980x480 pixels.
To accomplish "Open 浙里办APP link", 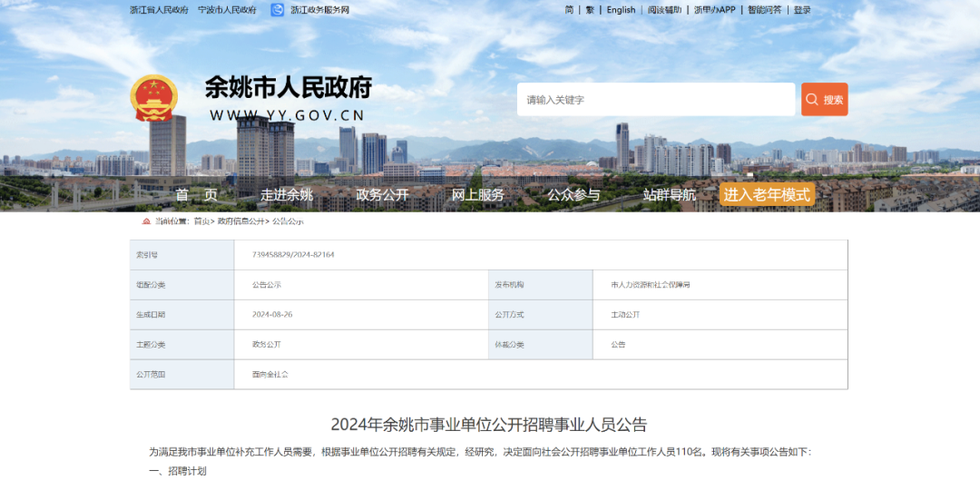I will coord(714,10).
